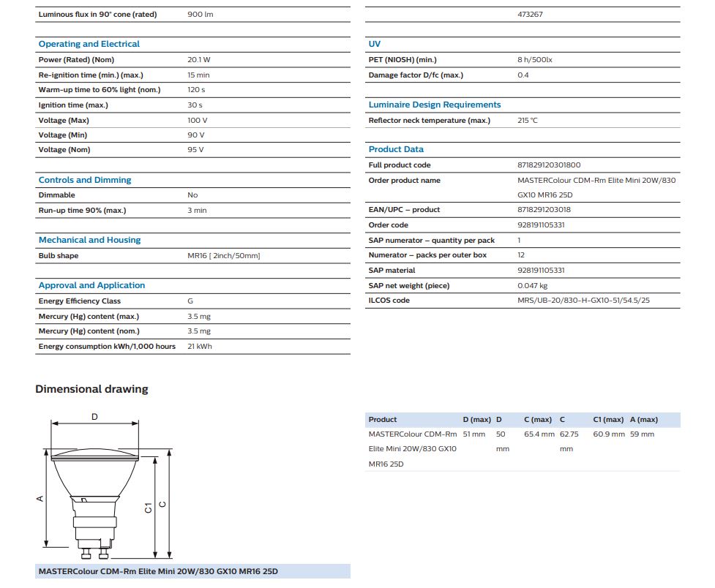
Task: Click the 'Dimensional drawing' heading
Action: click(91, 389)
